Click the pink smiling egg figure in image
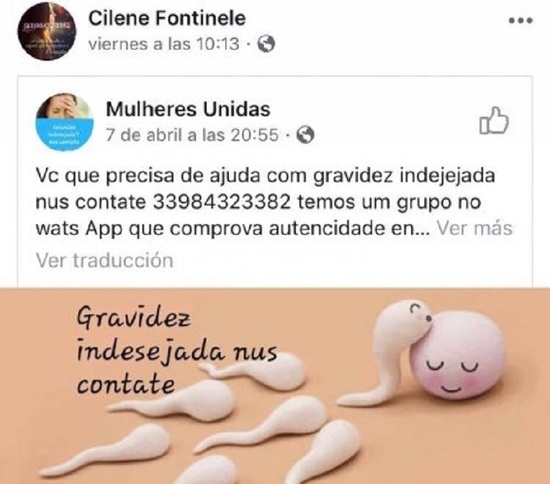This screenshot has height=484, width=550. click(457, 355)
